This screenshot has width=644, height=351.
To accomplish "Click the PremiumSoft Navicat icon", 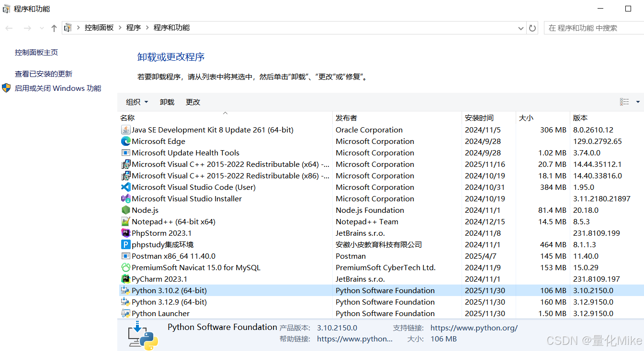I will 126,267.
